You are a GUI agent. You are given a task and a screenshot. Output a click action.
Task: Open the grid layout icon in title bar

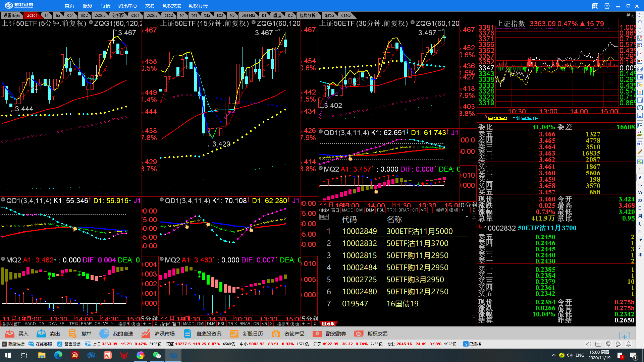(595, 6)
